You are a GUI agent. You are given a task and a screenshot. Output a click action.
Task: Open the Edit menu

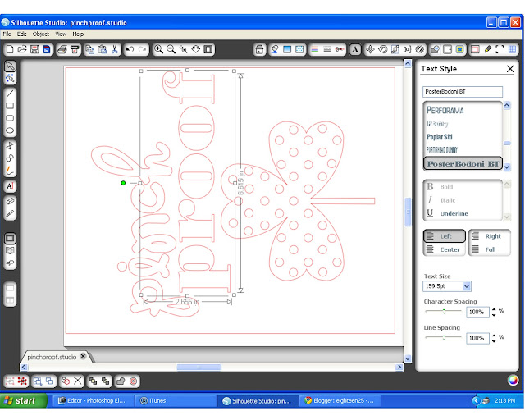[22, 34]
